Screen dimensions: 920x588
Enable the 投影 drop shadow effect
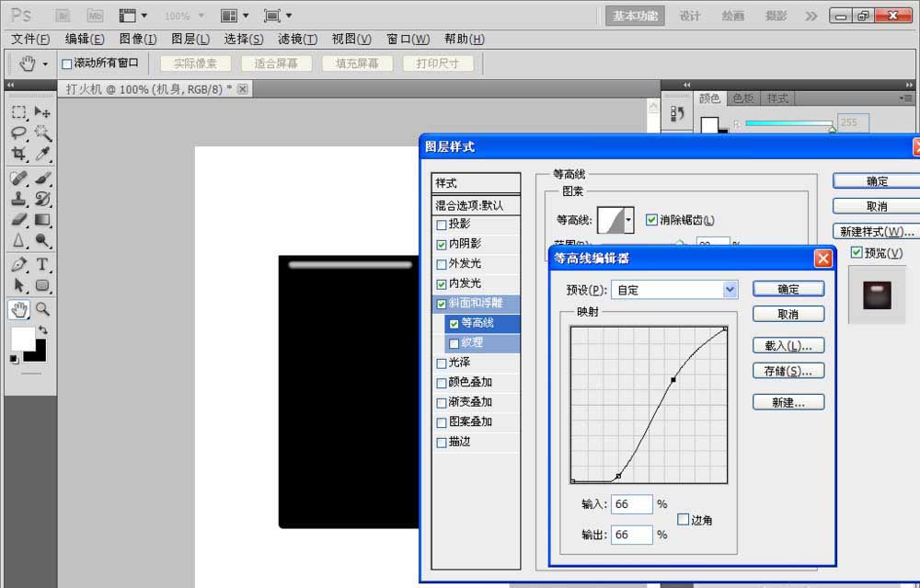coord(442,224)
